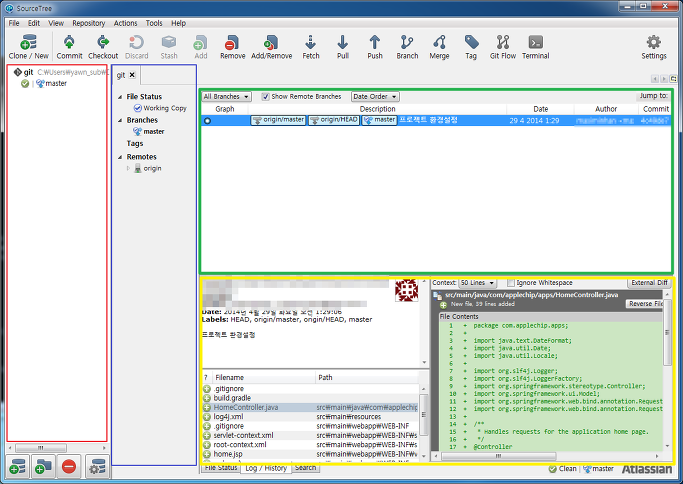This screenshot has width=683, height=484.
Task: Select the Checkout toolbar icon
Action: [103, 47]
